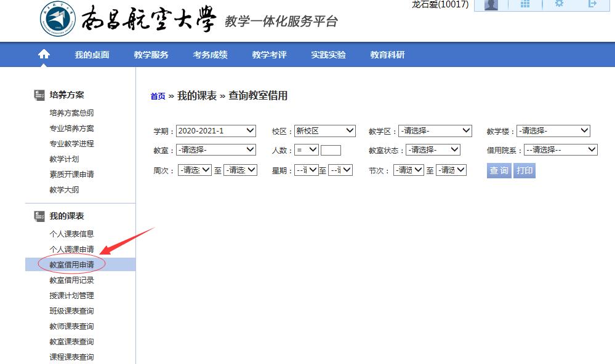
Task: Expand the 教学楼 building dropdown
Action: (x=553, y=131)
